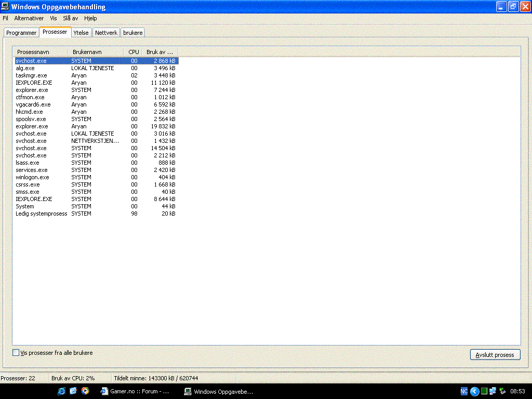Click Windows Oppgavebehandling taskbar button
Image resolution: width=532 pixels, height=399 pixels.
pos(219,391)
